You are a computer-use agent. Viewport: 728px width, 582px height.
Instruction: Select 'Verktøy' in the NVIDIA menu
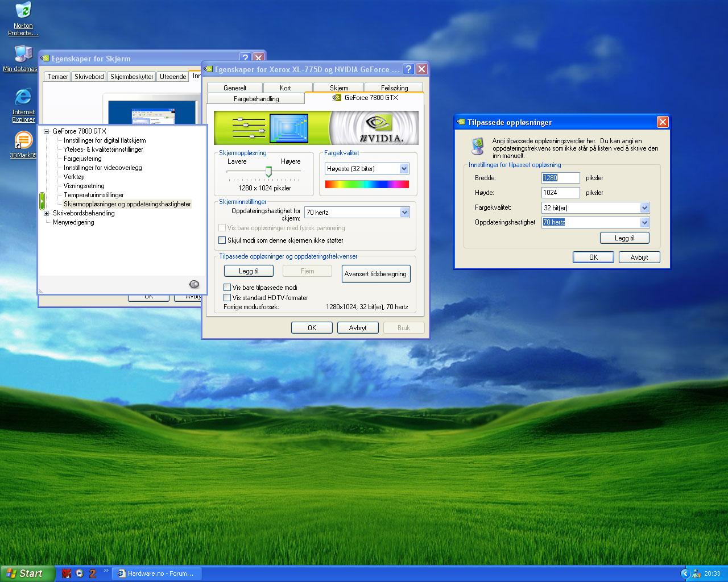(x=74, y=177)
